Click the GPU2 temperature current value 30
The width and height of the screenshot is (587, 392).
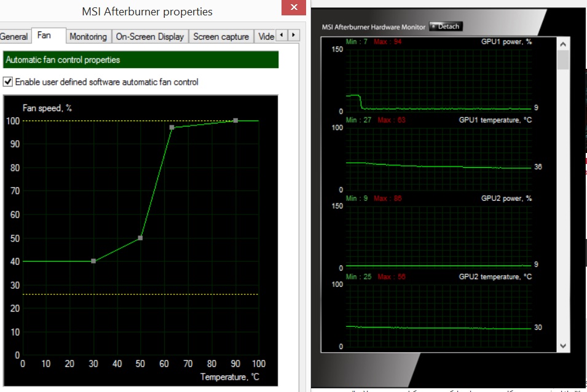[x=538, y=327]
